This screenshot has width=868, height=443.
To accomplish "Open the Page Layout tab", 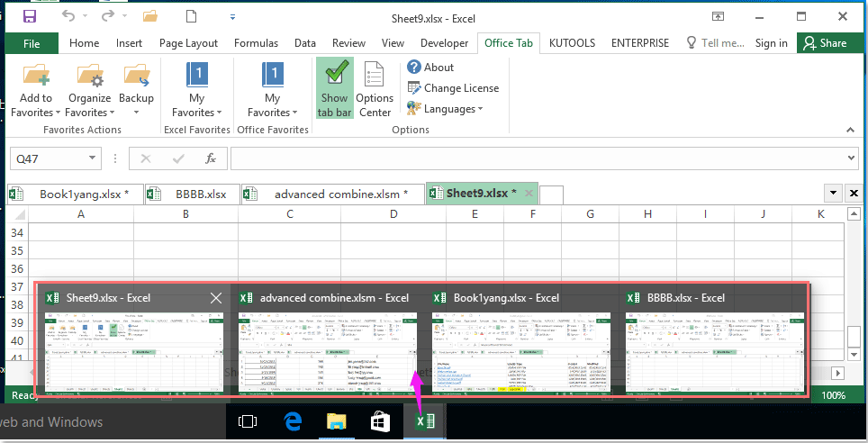I will click(x=188, y=43).
